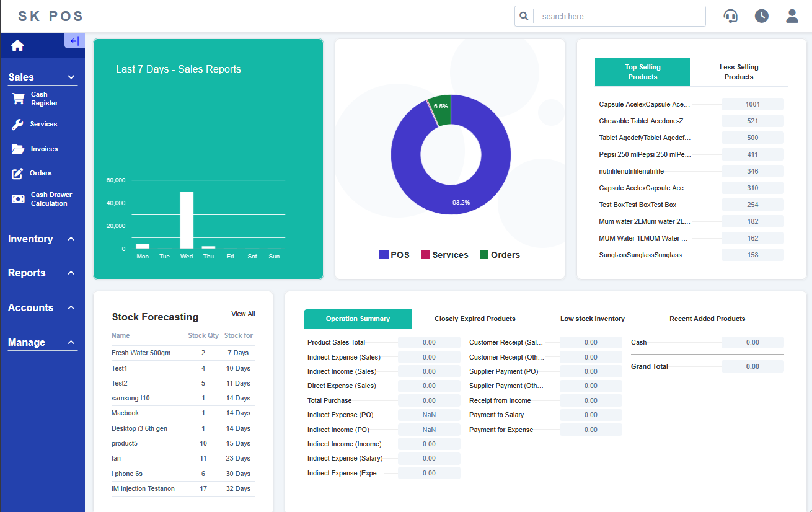Image resolution: width=812 pixels, height=512 pixels.
Task: Open Invoices folder icon
Action: pyautogui.click(x=18, y=149)
